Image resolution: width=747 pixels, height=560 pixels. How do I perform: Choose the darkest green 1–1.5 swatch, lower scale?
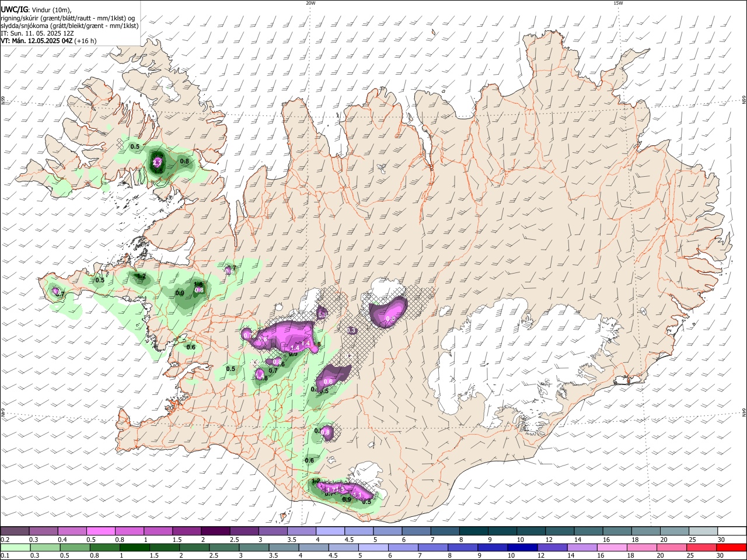coord(135,547)
